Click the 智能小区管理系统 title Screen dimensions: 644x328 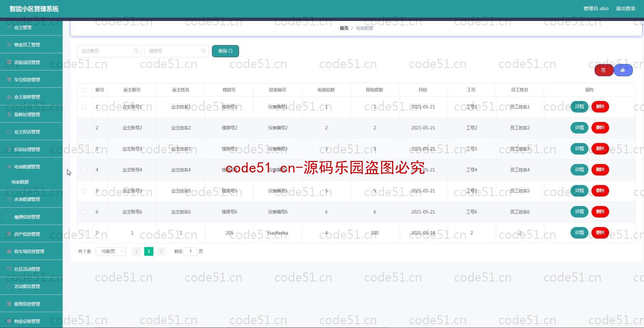34,9
